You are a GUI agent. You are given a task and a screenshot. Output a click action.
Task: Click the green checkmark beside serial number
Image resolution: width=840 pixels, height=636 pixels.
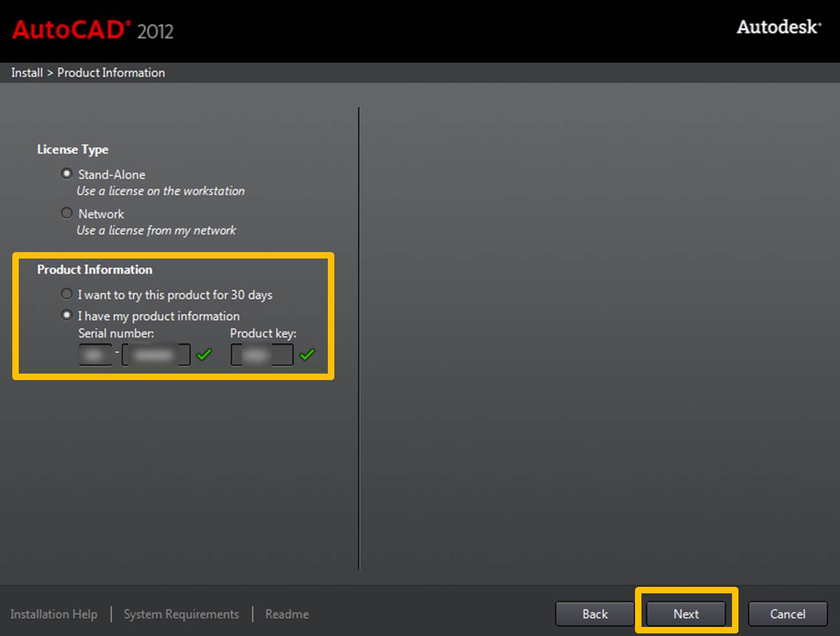(x=204, y=354)
